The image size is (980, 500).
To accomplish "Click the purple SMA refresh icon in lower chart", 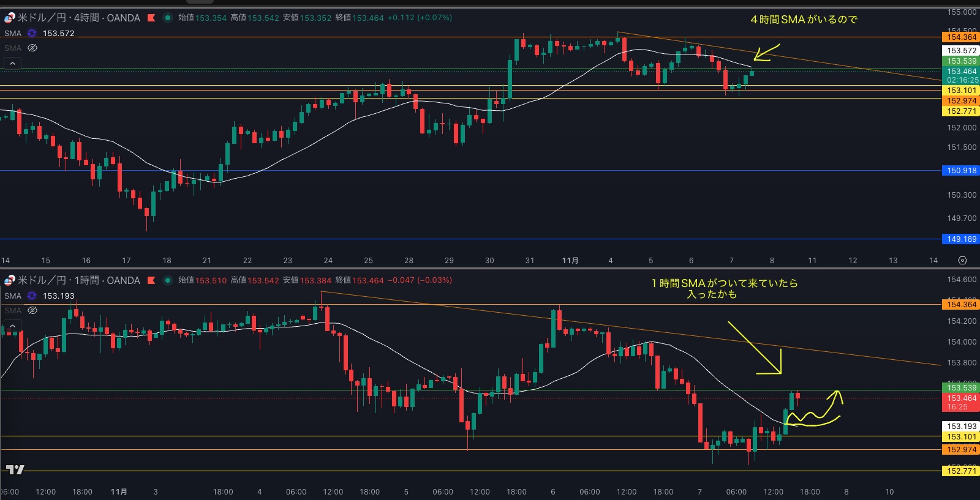I will (x=32, y=296).
